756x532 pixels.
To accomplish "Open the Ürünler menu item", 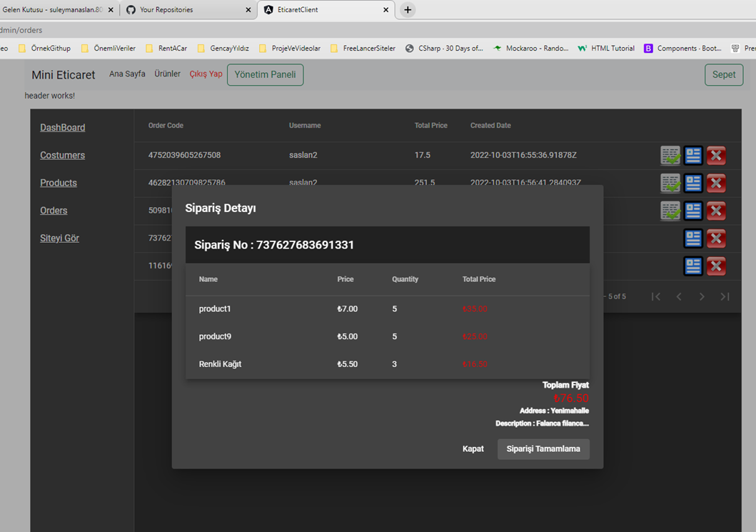I will click(167, 74).
